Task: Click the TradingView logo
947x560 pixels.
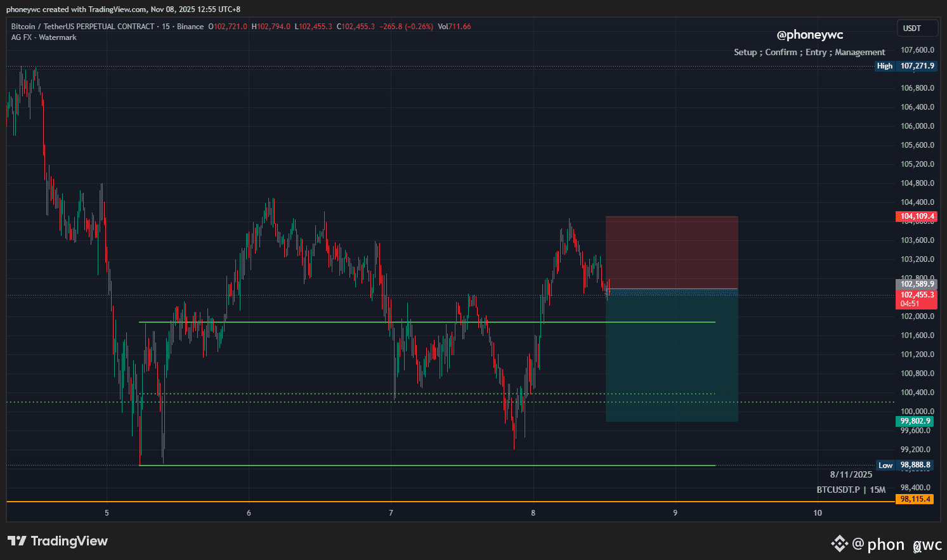Action: pyautogui.click(x=58, y=541)
